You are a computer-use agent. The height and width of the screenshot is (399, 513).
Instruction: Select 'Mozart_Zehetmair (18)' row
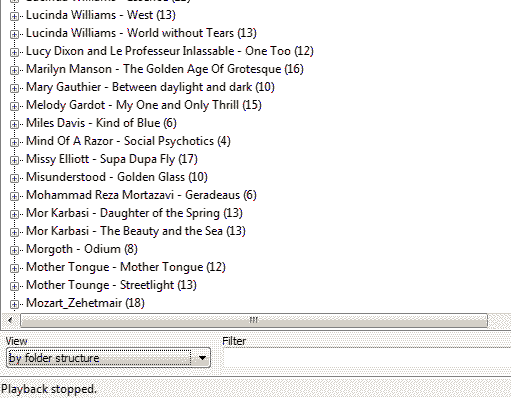coord(85,303)
